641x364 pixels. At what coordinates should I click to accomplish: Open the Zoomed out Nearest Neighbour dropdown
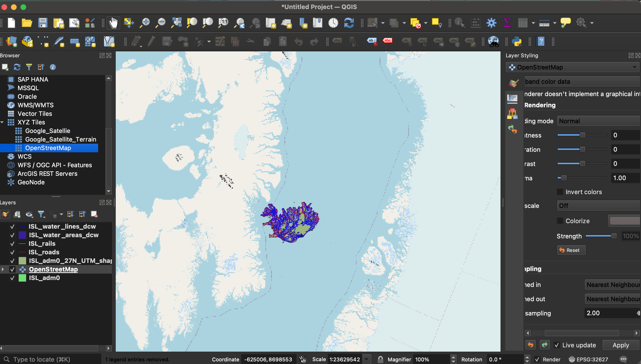612,299
